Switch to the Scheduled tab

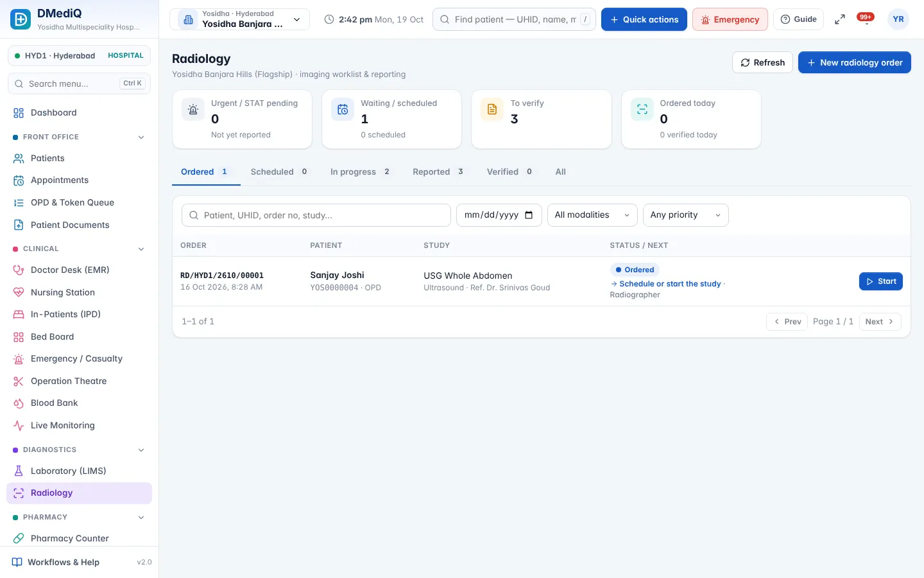tap(279, 172)
